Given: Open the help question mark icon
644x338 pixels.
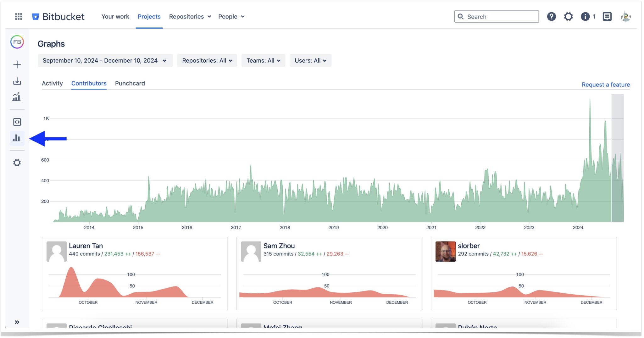Looking at the screenshot, I should [552, 16].
